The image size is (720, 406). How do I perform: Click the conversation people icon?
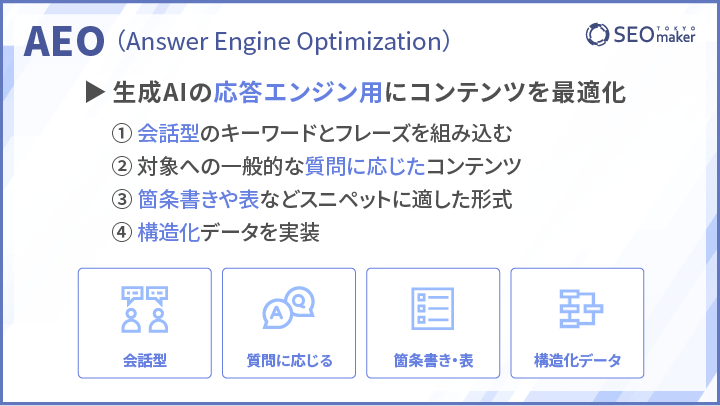point(145,309)
